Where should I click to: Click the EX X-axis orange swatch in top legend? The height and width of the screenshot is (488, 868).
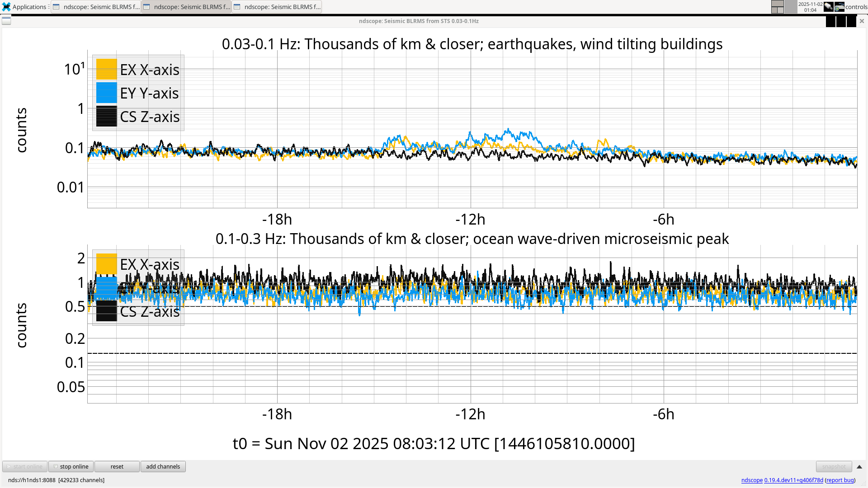[x=107, y=70]
